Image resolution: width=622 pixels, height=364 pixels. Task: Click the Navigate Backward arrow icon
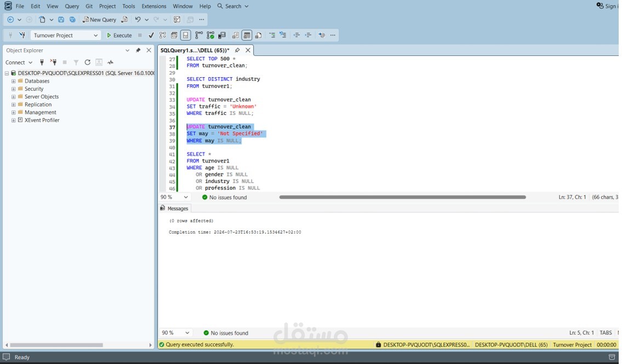click(10, 19)
